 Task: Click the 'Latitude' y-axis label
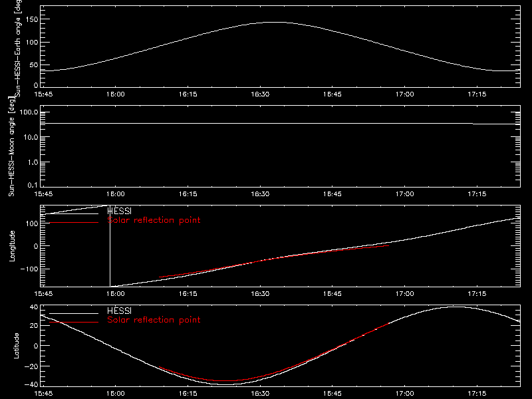pos(16,346)
